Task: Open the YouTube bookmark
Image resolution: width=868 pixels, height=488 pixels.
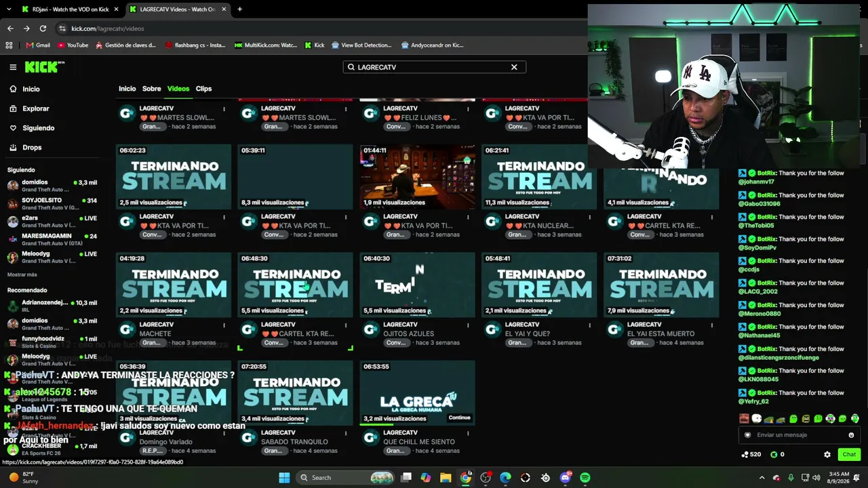Action: pyautogui.click(x=73, y=45)
